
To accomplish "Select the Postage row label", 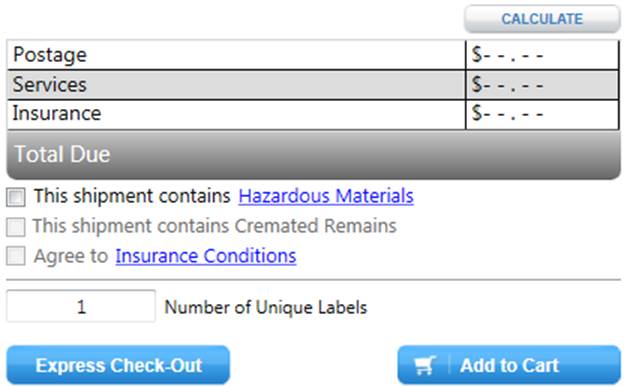I will point(50,55).
